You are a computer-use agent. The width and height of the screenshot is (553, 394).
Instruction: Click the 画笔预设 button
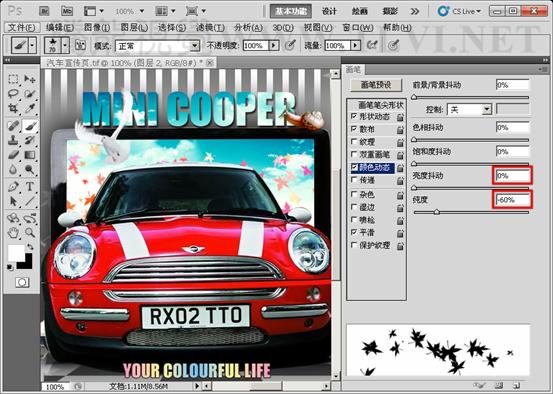[376, 85]
